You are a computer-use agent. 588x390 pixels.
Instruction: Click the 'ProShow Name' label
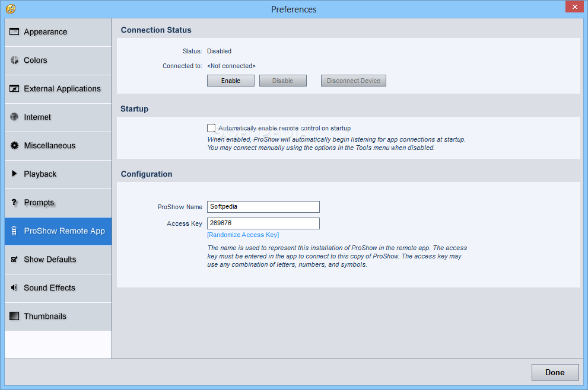point(180,207)
